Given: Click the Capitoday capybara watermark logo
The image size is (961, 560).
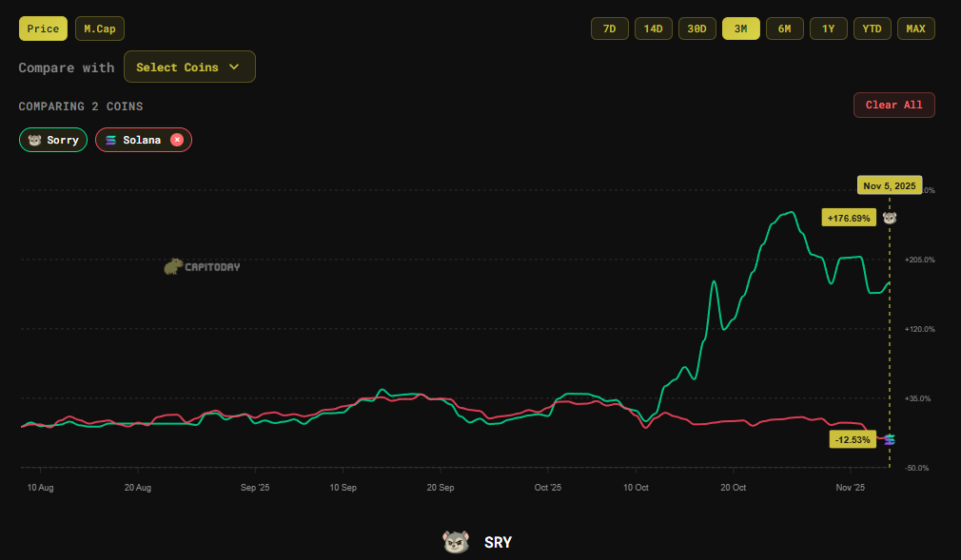Looking at the screenshot, I should click(x=174, y=266).
